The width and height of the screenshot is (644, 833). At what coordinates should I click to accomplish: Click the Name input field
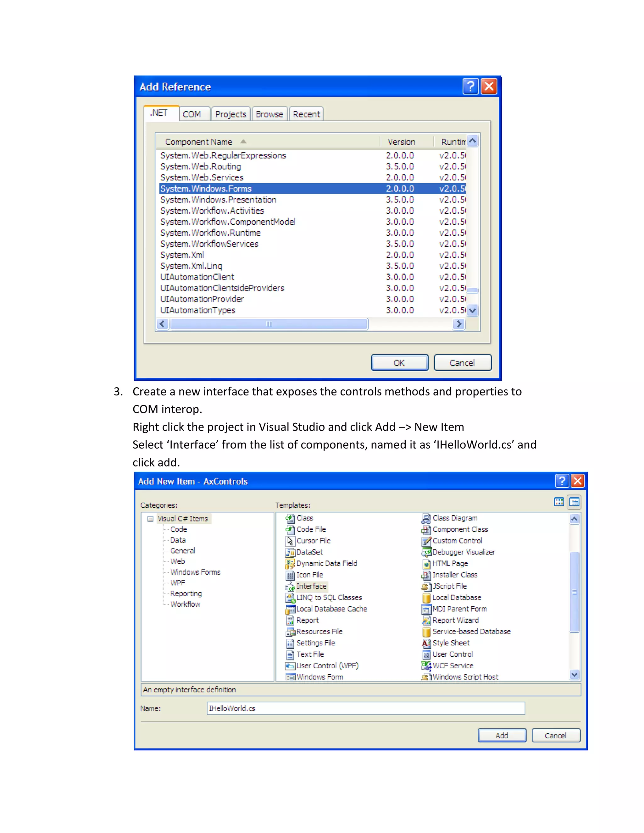pyautogui.click(x=365, y=708)
